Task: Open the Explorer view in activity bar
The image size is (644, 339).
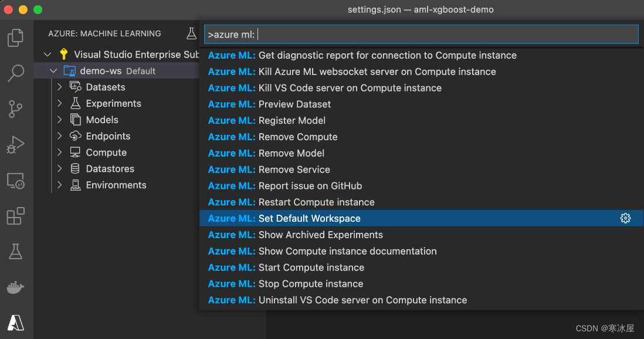Action: (x=16, y=38)
